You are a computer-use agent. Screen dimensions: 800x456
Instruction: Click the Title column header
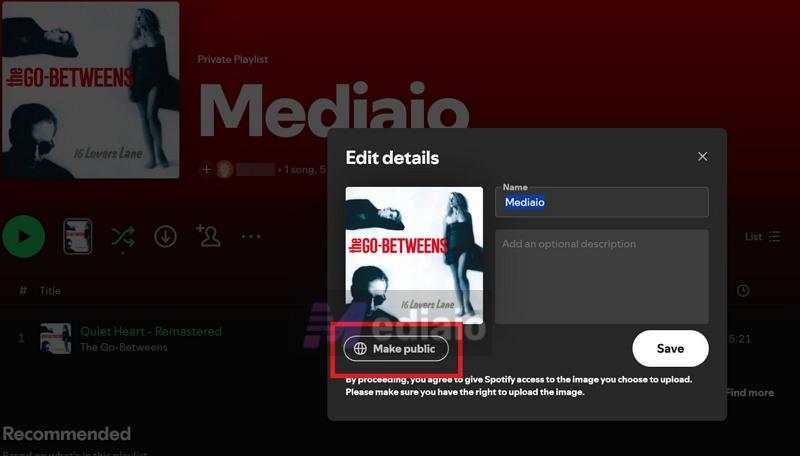(x=50, y=291)
